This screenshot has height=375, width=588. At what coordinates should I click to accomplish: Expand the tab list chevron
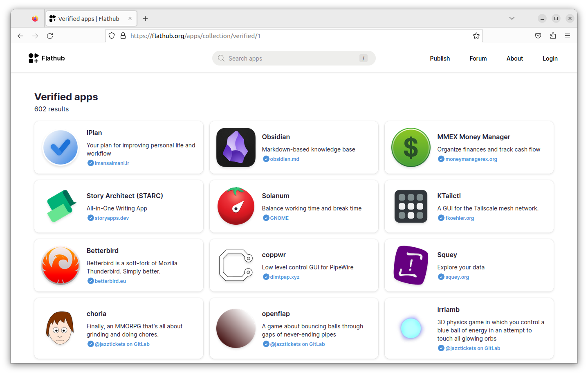(x=512, y=18)
